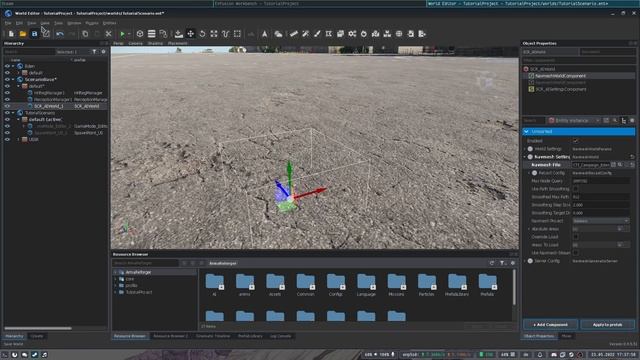This screenshot has width=640, height=360.
Task: Select the Rotate tool in the toolbar
Action: [x=202, y=34]
